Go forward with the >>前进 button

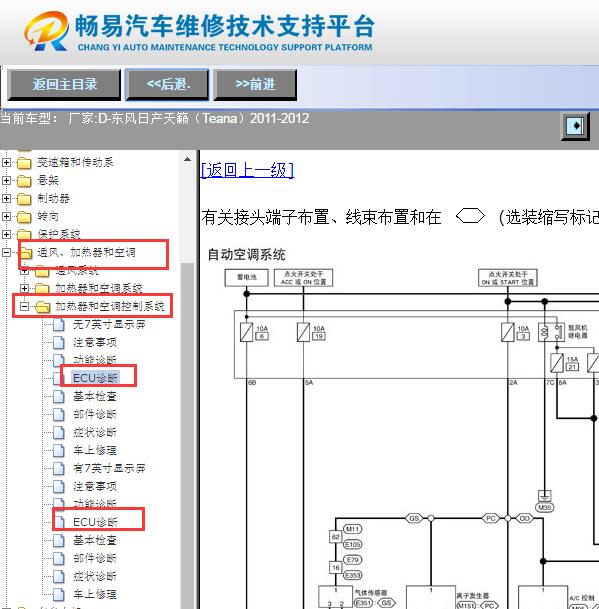click(x=255, y=84)
